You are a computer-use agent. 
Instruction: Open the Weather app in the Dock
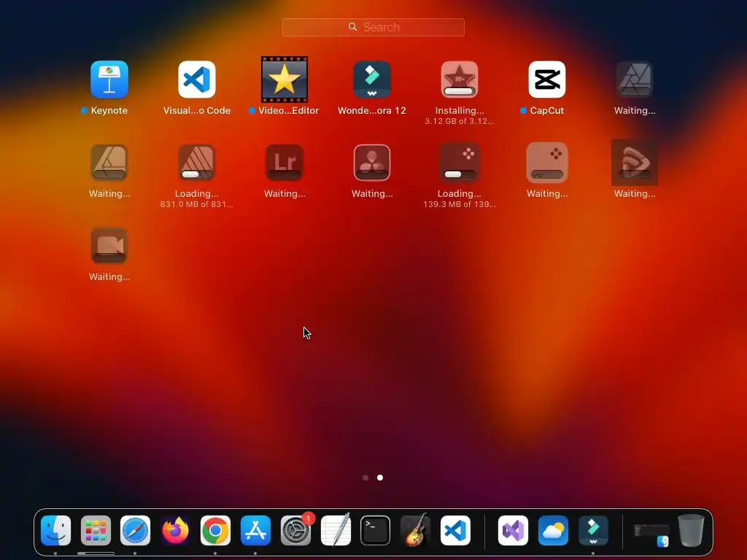[x=553, y=531]
